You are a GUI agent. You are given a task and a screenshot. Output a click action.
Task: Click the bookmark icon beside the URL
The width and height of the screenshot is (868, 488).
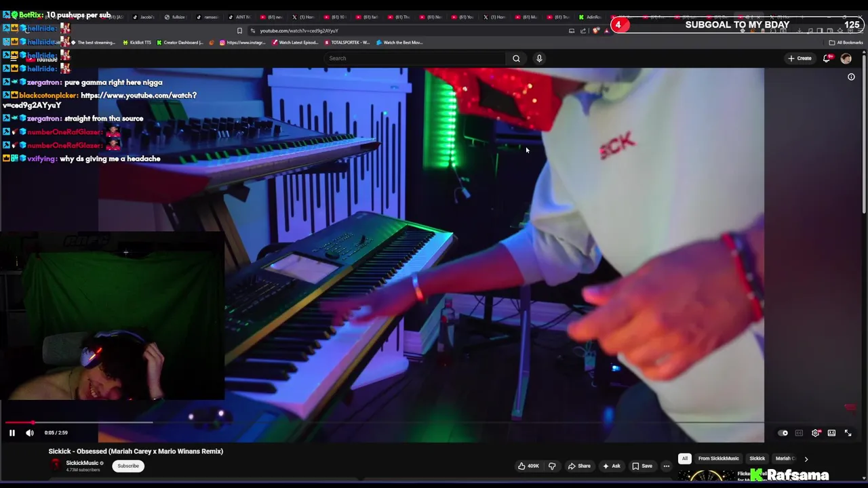239,30
